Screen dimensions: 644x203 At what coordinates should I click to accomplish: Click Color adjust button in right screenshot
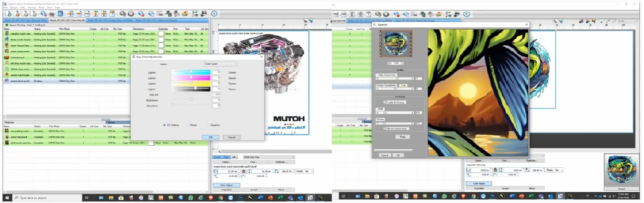point(479,183)
